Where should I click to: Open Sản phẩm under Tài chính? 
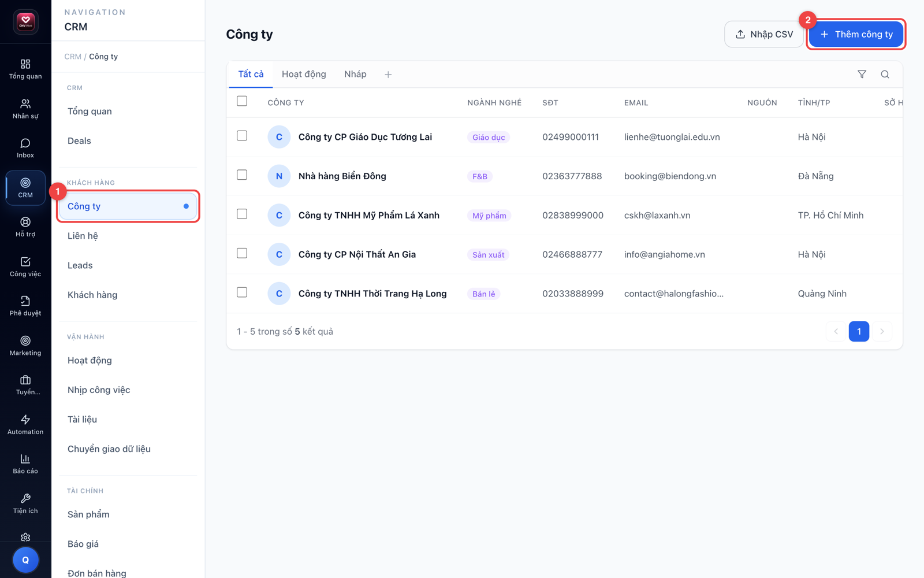click(128, 514)
